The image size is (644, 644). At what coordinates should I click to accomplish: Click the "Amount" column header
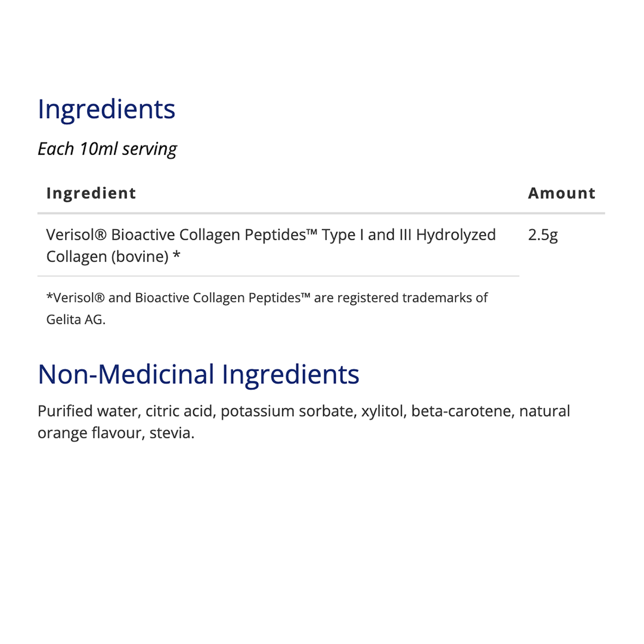(561, 193)
